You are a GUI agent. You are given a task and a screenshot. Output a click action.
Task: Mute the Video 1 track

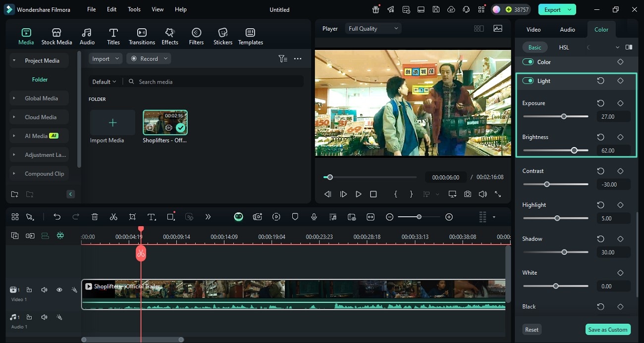click(44, 290)
